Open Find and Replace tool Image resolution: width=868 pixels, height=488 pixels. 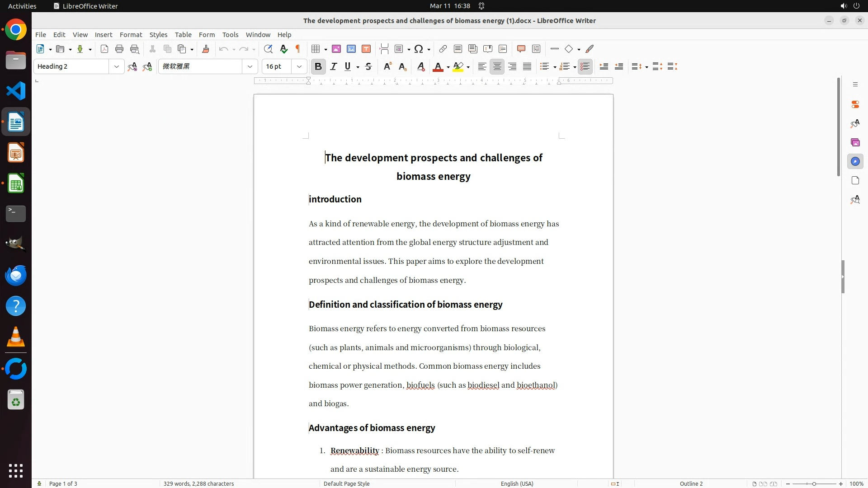tap(268, 49)
